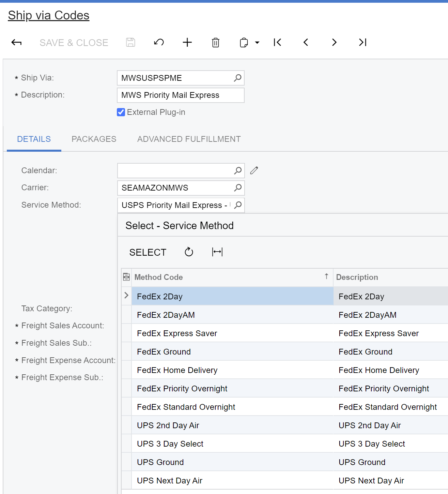
Task: Go to the previous record
Action: click(306, 43)
